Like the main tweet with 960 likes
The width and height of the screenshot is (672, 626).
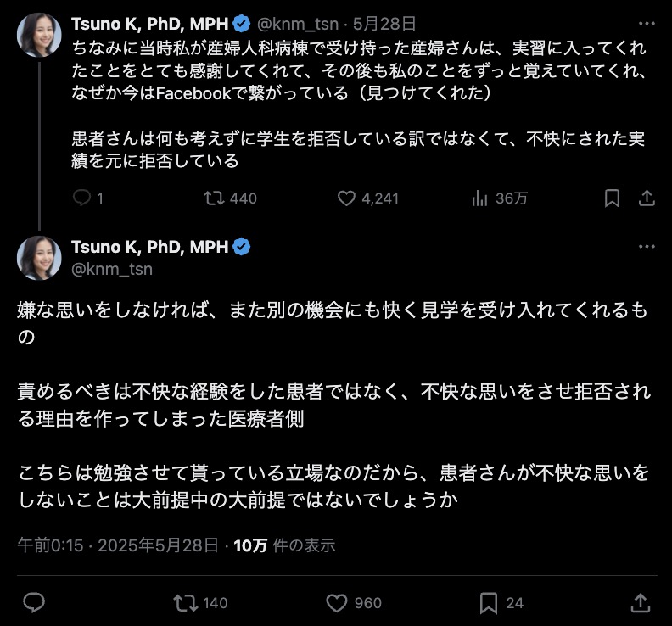tap(337, 603)
